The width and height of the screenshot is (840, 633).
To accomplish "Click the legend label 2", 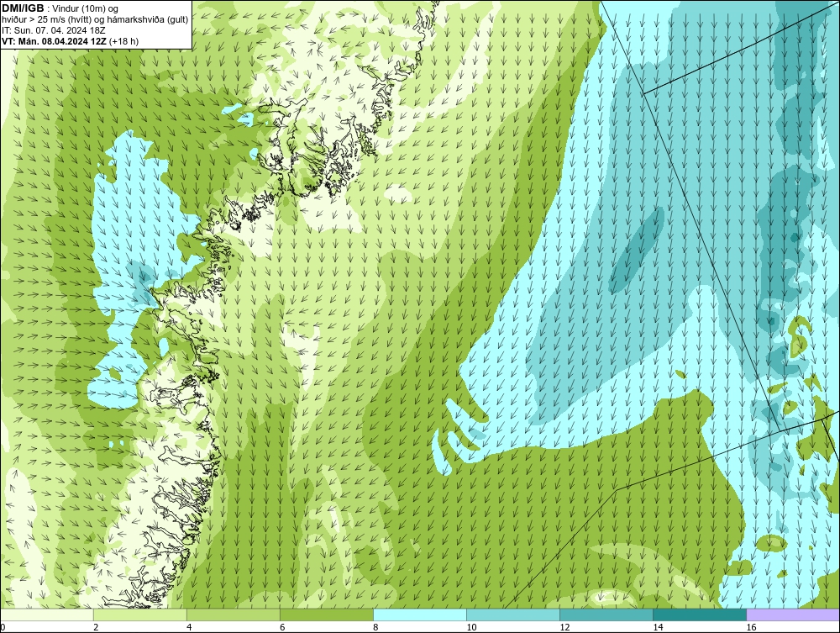I will pyautogui.click(x=96, y=627).
